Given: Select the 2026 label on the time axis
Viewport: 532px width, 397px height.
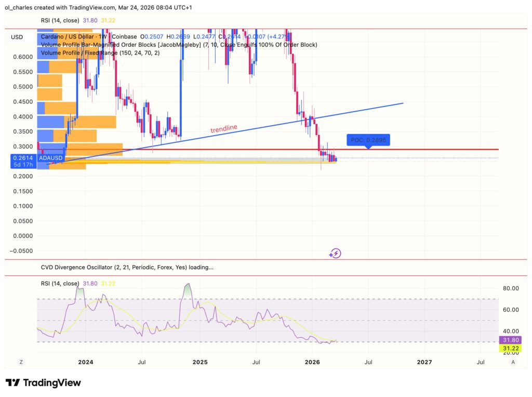Looking at the screenshot, I should (x=312, y=362).
